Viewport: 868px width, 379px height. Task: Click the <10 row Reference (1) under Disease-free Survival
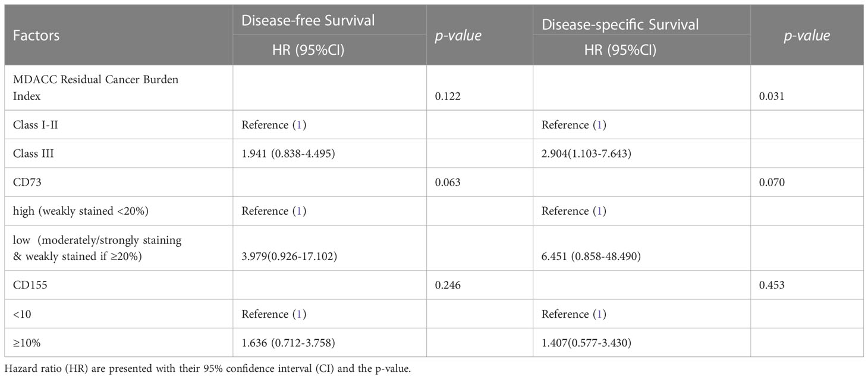(273, 314)
